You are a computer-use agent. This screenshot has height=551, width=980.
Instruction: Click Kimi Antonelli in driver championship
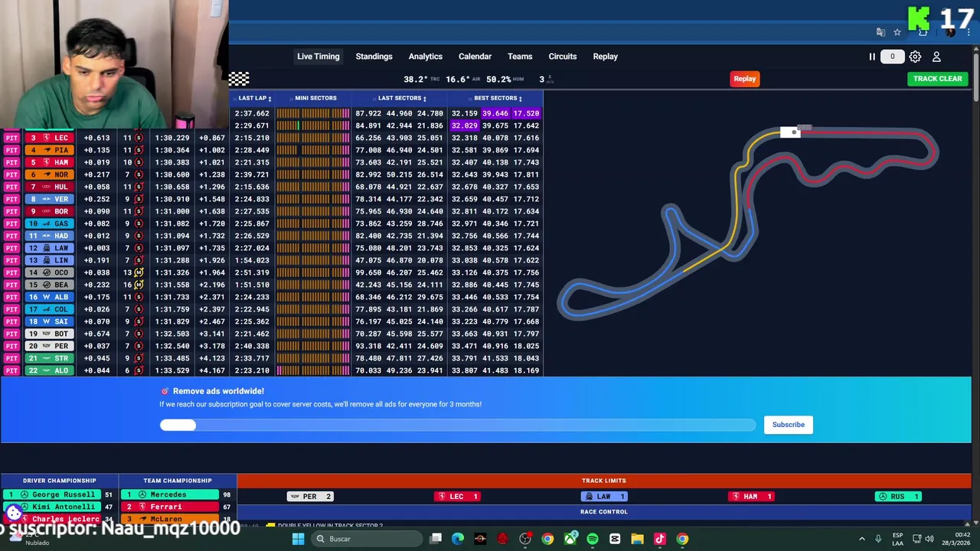pos(64,507)
